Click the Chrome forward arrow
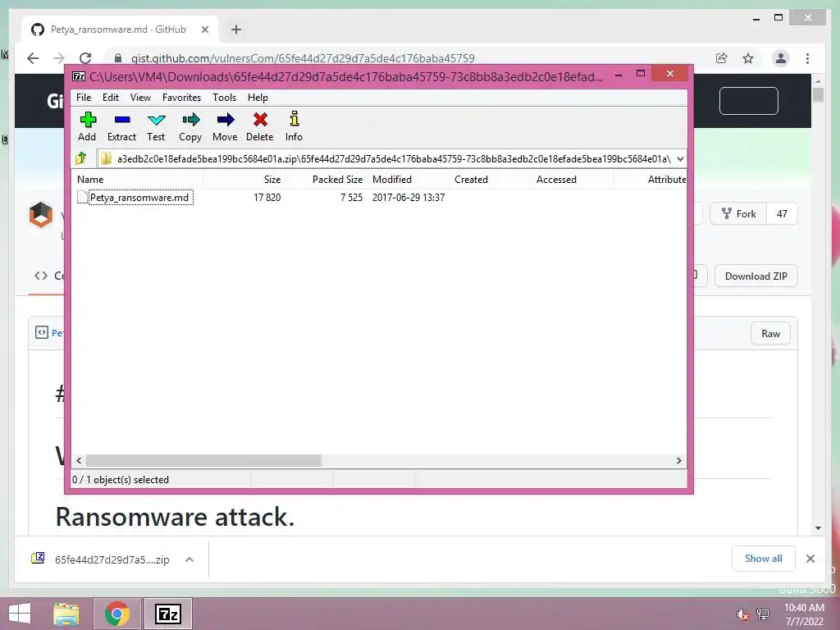Viewport: 840px width, 630px height. click(59, 58)
